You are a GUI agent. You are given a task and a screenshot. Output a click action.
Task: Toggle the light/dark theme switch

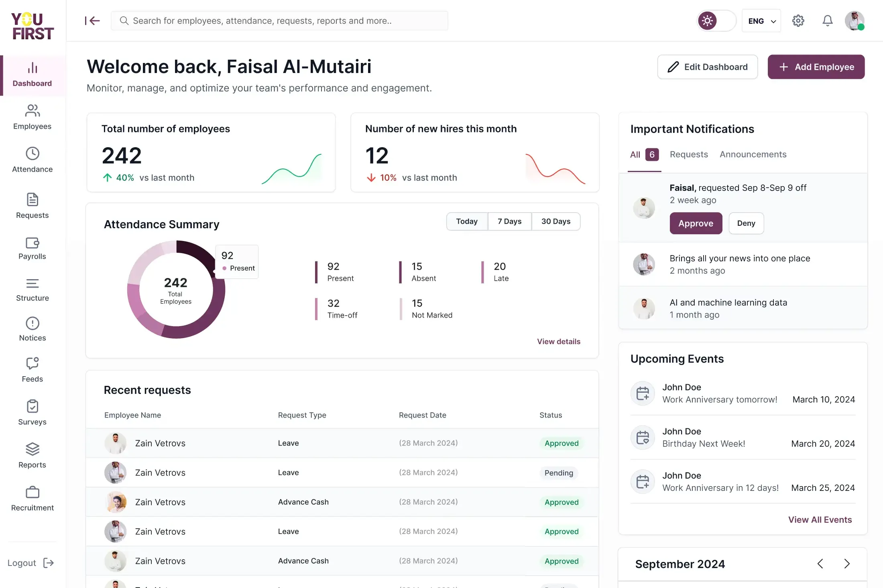pyautogui.click(x=716, y=20)
